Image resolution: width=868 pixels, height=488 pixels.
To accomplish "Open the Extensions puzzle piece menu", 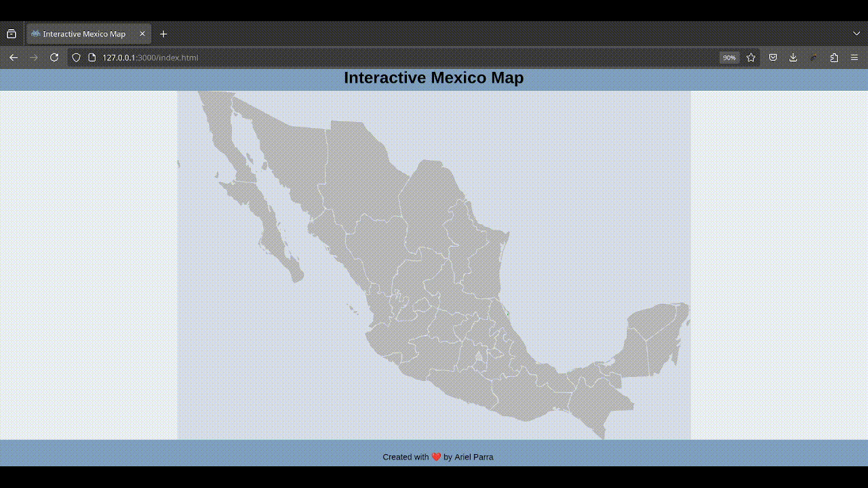I will click(834, 58).
